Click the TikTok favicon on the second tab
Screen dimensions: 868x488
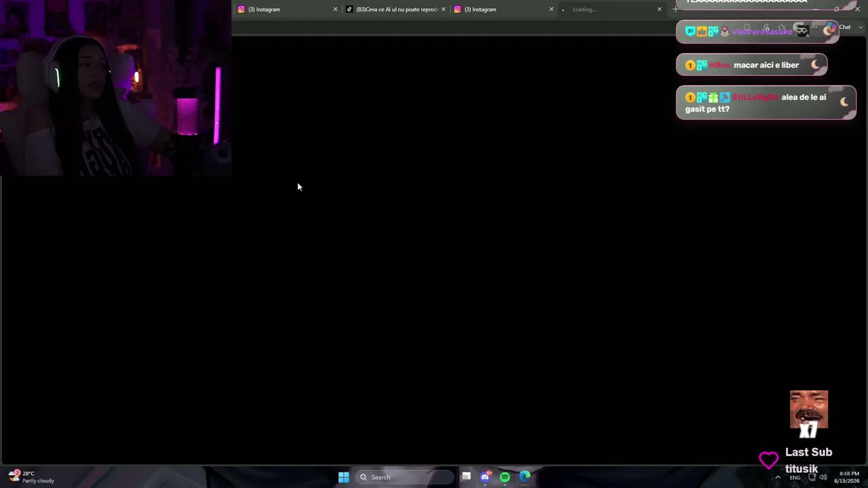(349, 9)
